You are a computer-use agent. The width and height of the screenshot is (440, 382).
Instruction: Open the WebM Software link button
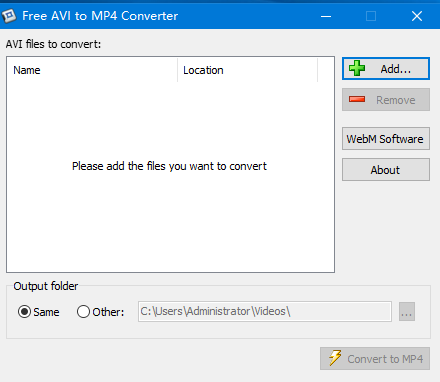[x=386, y=139]
